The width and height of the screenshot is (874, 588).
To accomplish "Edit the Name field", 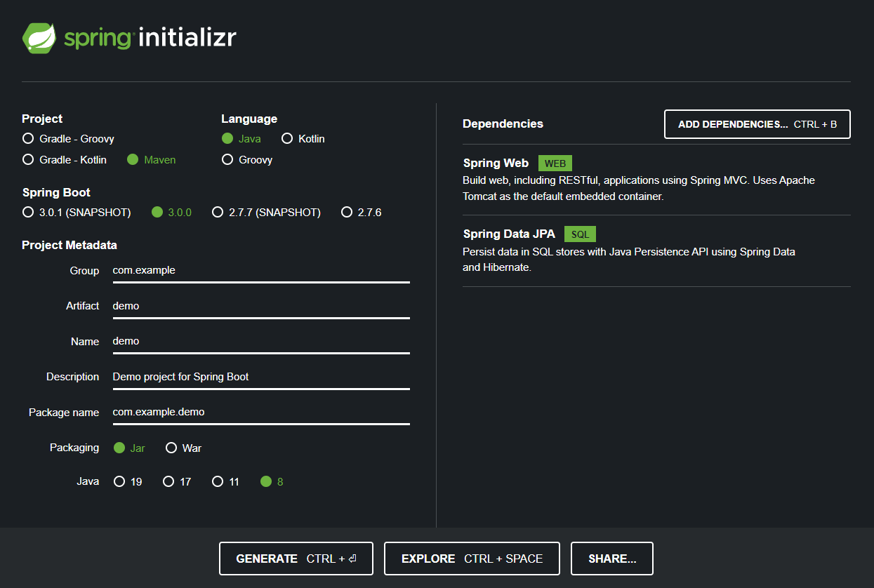I will click(261, 341).
